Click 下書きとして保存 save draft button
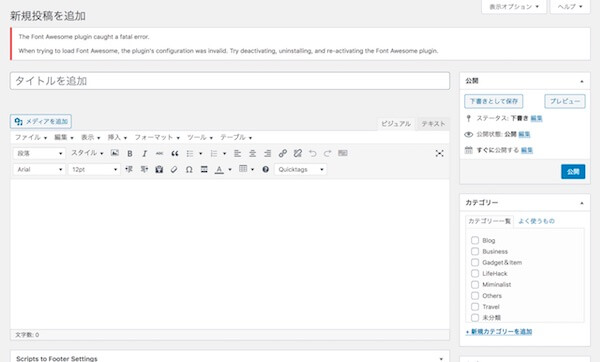The height and width of the screenshot is (362, 600). pos(494,101)
